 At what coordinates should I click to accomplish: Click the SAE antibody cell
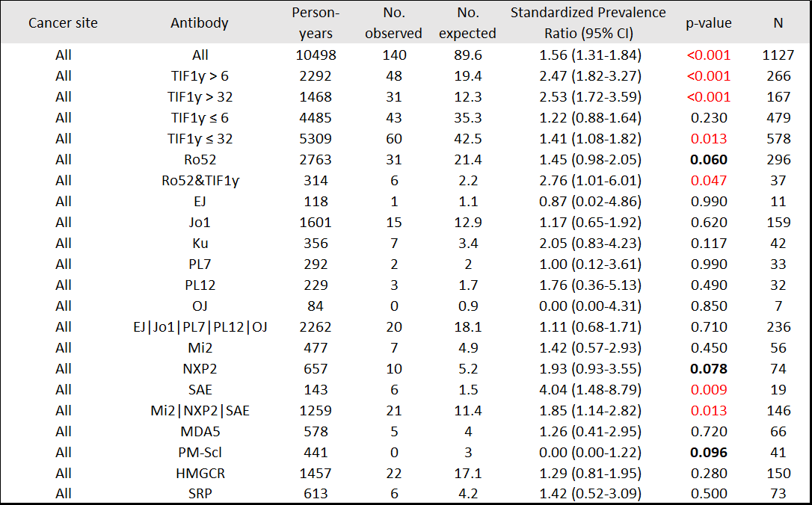click(200, 389)
